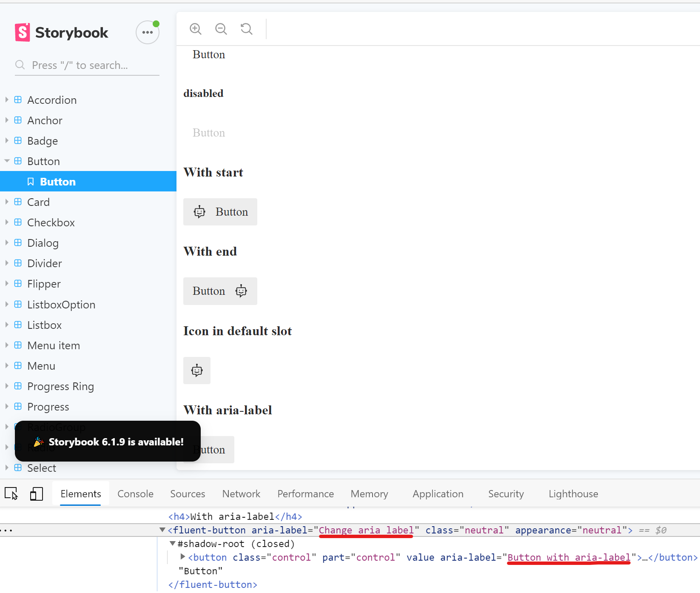Open the Storybook ellipsis menu button

click(x=148, y=32)
